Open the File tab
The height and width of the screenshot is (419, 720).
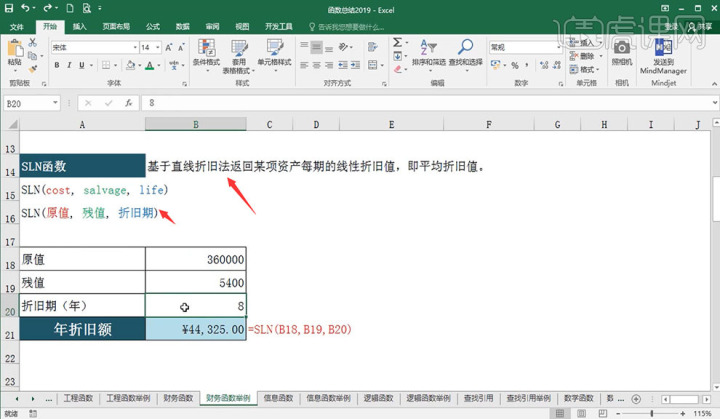pos(17,27)
